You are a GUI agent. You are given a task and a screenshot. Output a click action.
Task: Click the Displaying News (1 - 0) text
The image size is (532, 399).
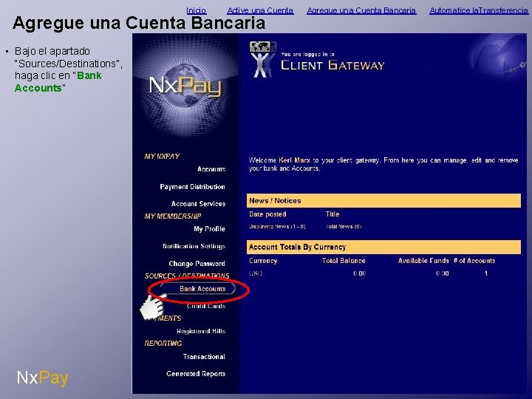click(x=277, y=227)
